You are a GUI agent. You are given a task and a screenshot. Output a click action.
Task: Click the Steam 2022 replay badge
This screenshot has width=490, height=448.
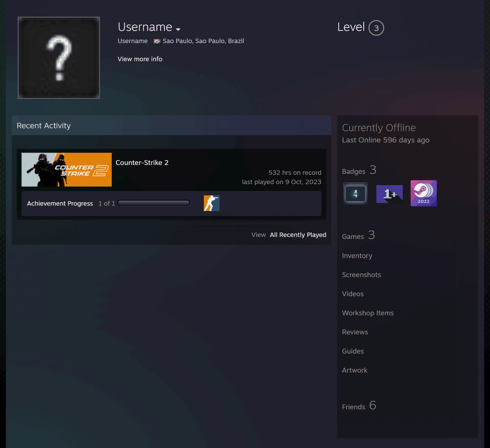pos(424,193)
